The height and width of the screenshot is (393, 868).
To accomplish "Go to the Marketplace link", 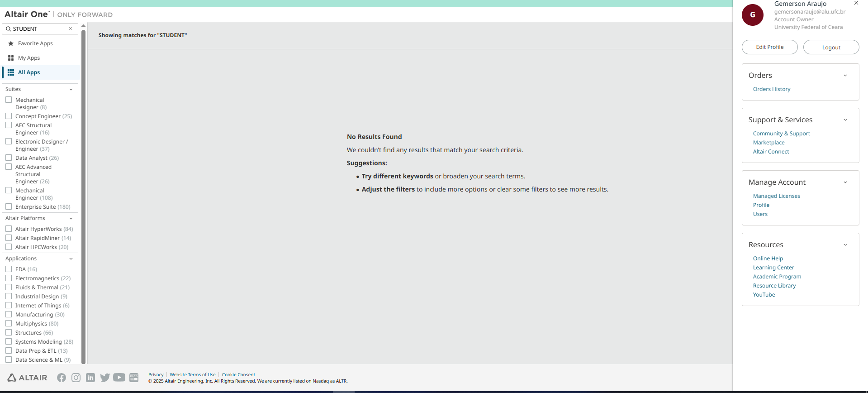I will (769, 143).
